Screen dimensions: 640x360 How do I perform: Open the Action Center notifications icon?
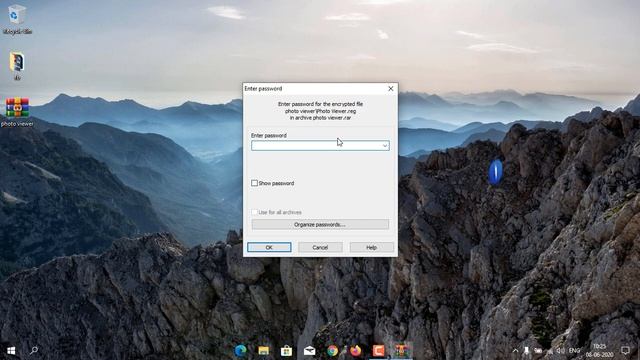point(625,351)
